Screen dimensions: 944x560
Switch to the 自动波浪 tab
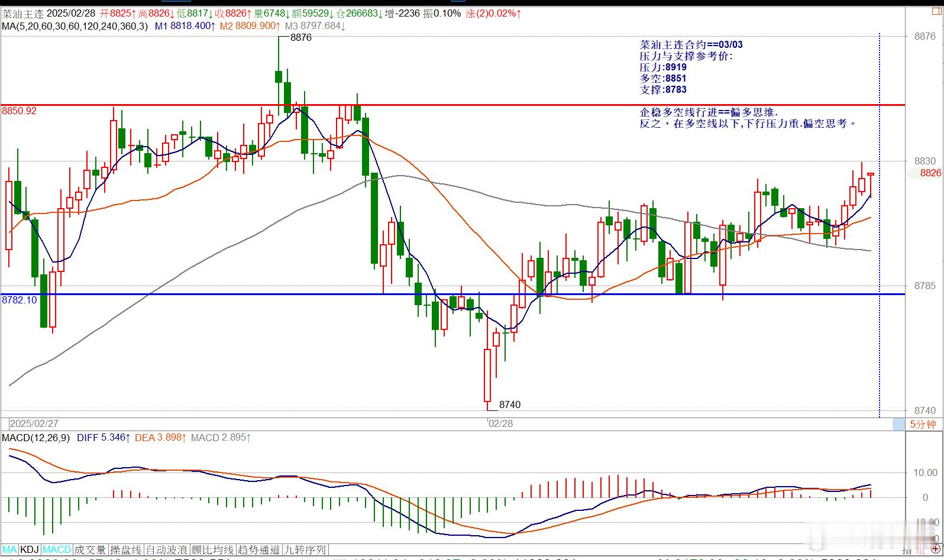(x=167, y=550)
